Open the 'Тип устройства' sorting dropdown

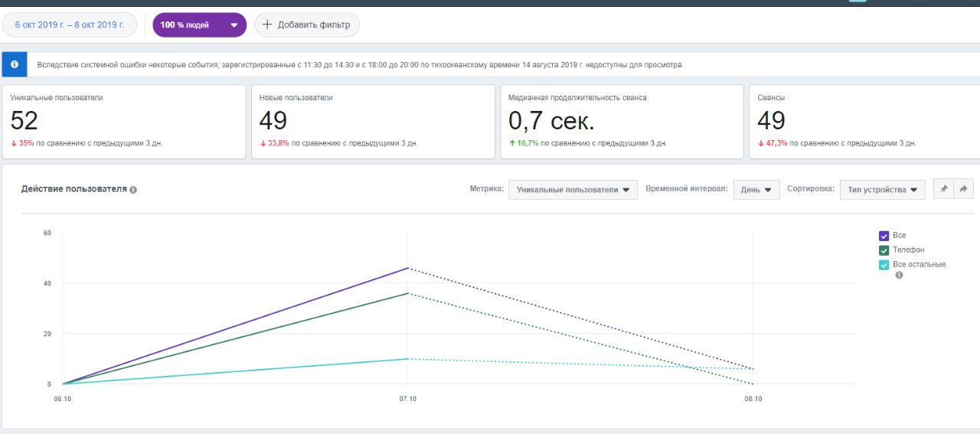(882, 190)
